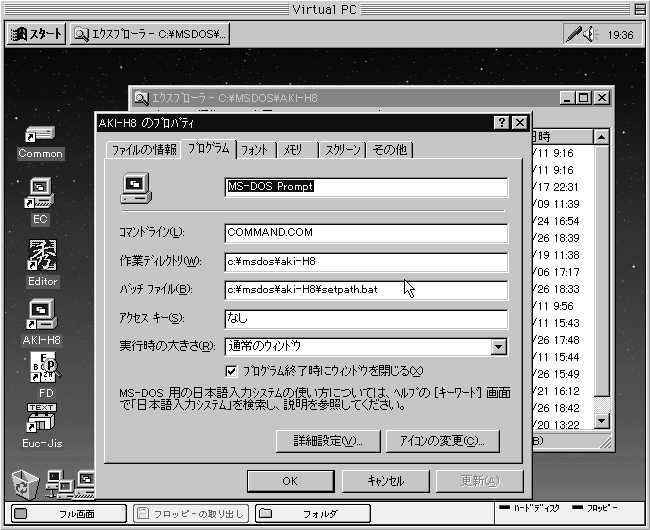The image size is (650, 530).
Task: Click the command line field COMMAND.COM
Action: click(366, 233)
